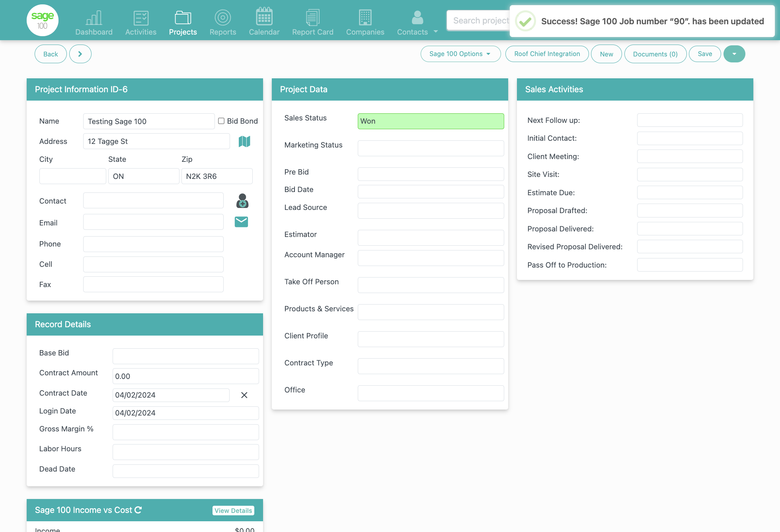Open the Reports target icon
Image resolution: width=780 pixels, height=532 pixels.
[x=223, y=17]
